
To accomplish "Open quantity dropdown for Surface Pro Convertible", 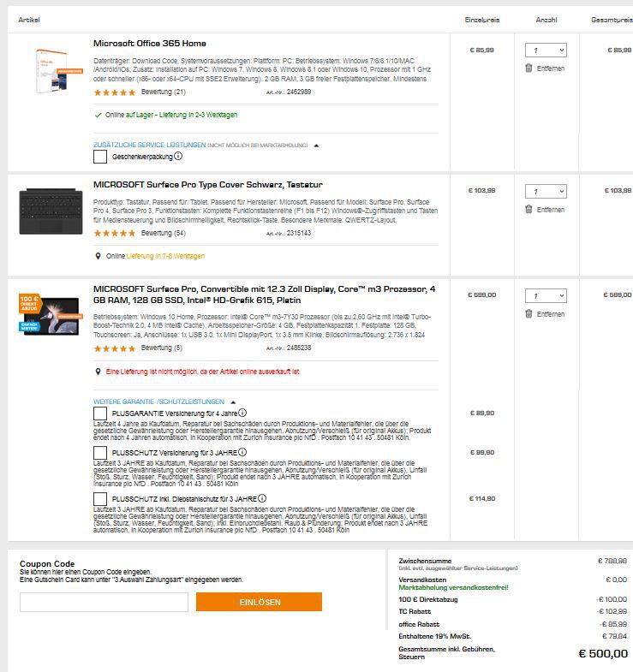I will click(x=546, y=295).
